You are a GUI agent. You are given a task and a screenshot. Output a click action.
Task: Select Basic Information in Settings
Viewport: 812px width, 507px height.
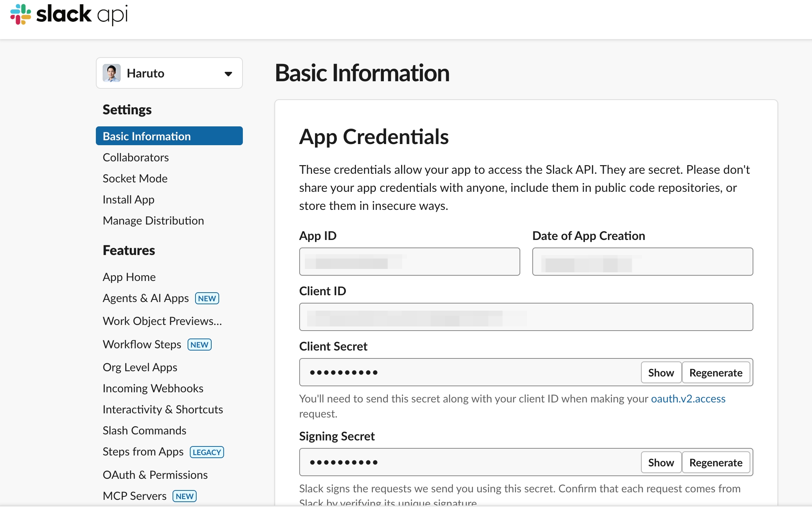pyautogui.click(x=169, y=136)
